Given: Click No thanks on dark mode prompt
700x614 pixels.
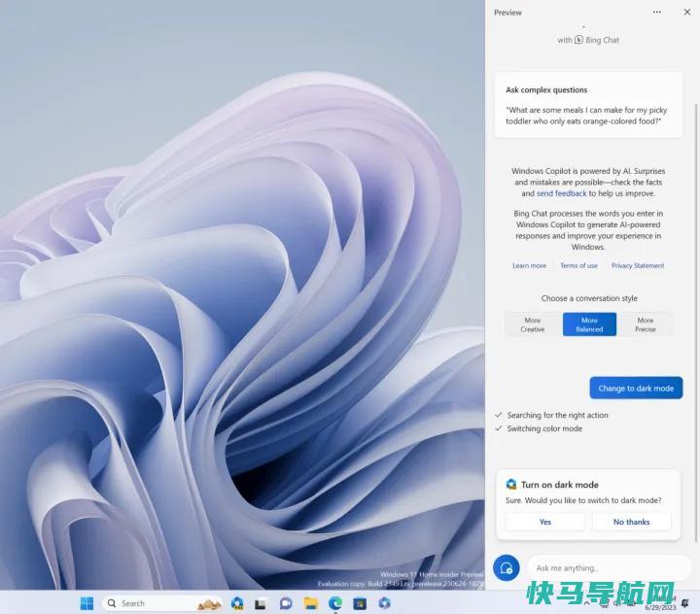Looking at the screenshot, I should point(631,522).
